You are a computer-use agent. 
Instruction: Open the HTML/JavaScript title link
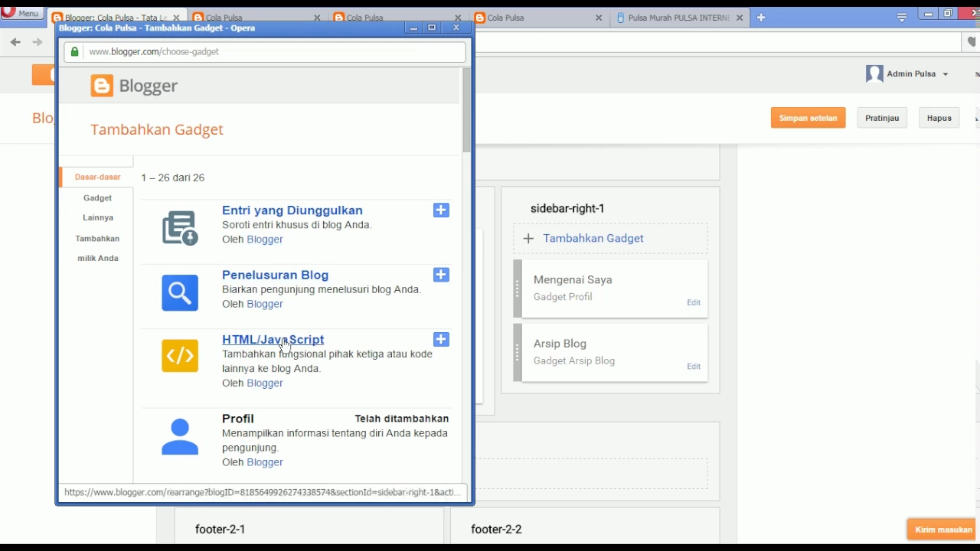tap(273, 340)
